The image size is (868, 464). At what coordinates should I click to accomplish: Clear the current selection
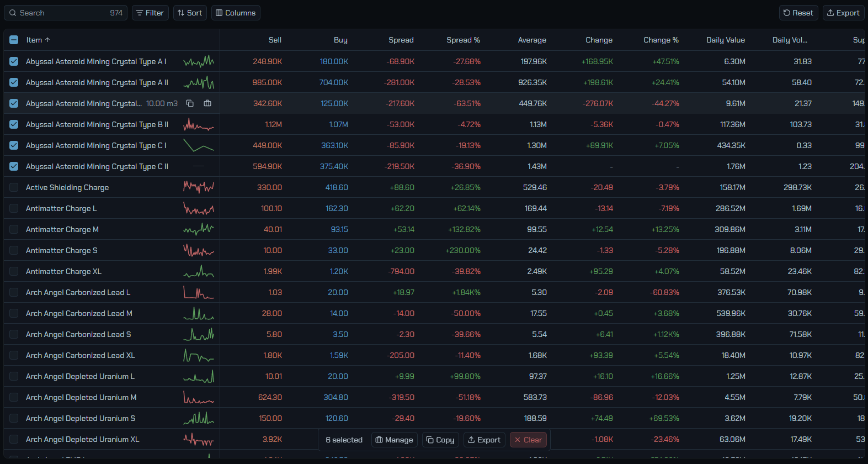click(528, 440)
